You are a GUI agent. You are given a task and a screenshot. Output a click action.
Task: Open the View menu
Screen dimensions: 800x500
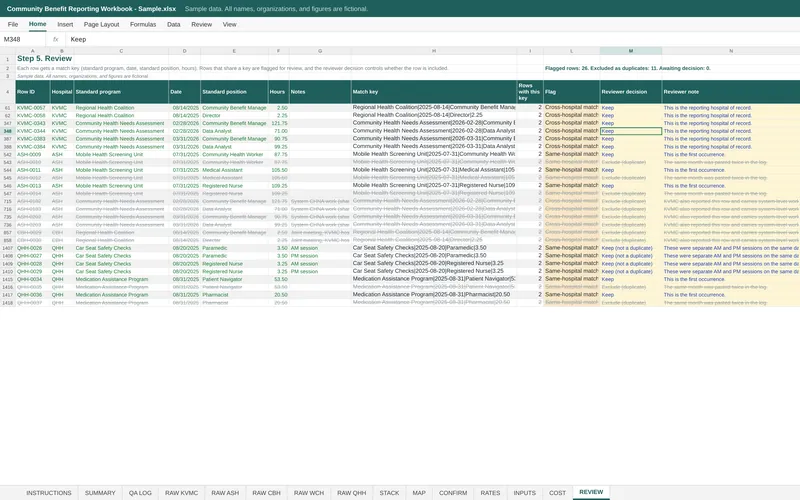click(229, 24)
